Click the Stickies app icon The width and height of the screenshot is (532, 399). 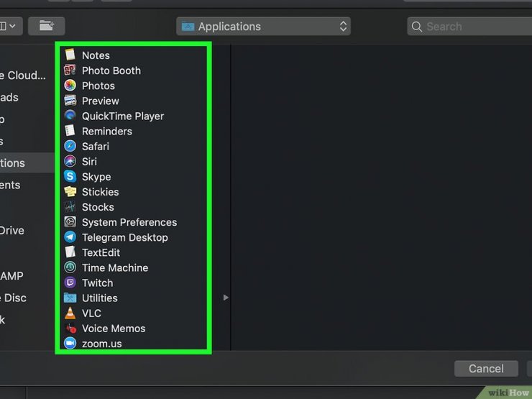tap(70, 192)
